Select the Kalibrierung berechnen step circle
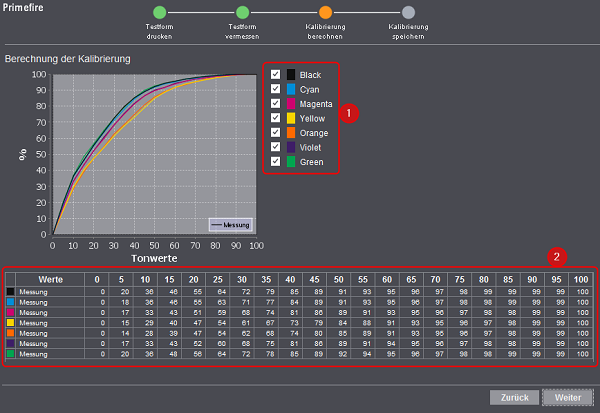 pyautogui.click(x=325, y=12)
